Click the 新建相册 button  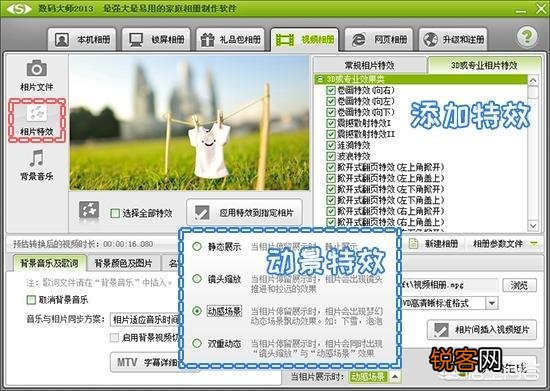coord(434,243)
